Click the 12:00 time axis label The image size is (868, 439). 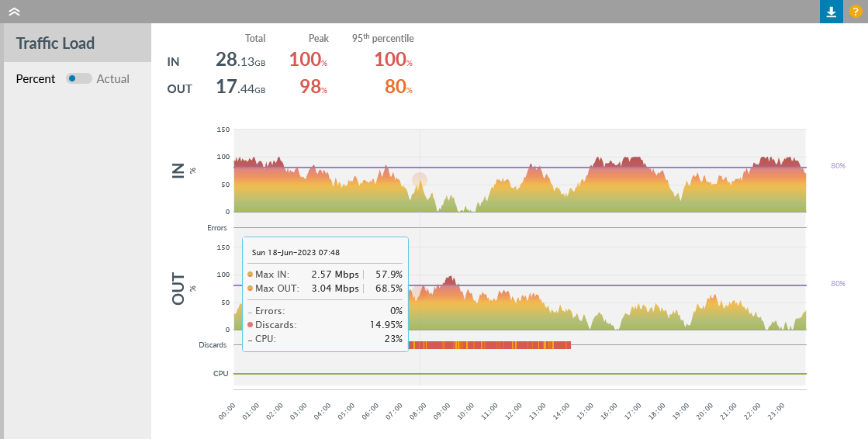point(512,411)
